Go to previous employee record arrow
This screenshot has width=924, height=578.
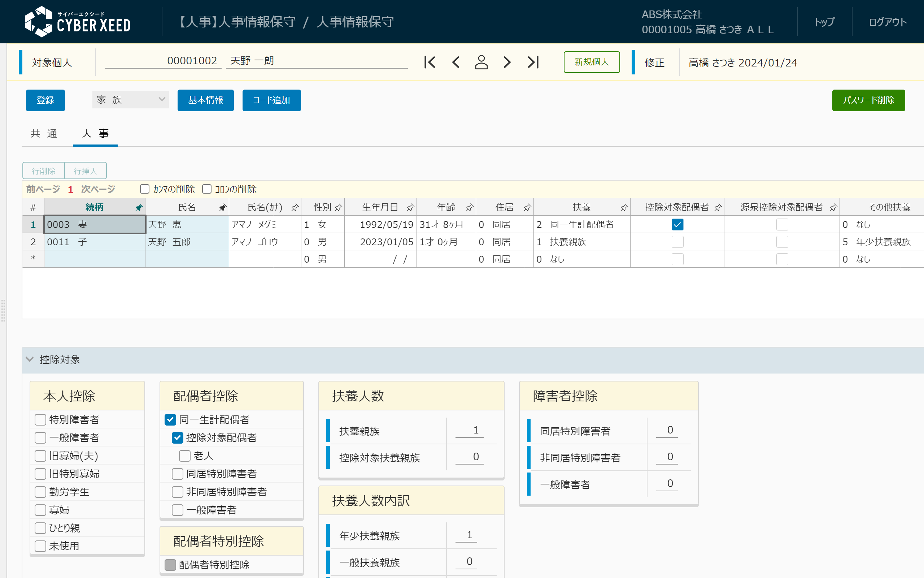tap(456, 62)
